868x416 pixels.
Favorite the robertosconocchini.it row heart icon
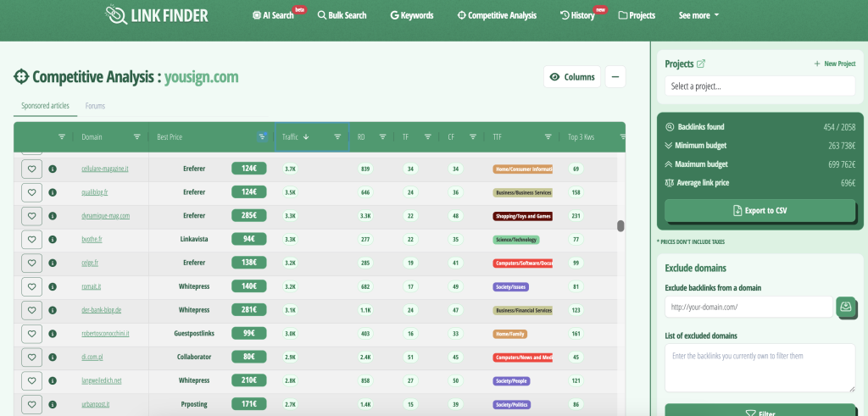point(31,334)
